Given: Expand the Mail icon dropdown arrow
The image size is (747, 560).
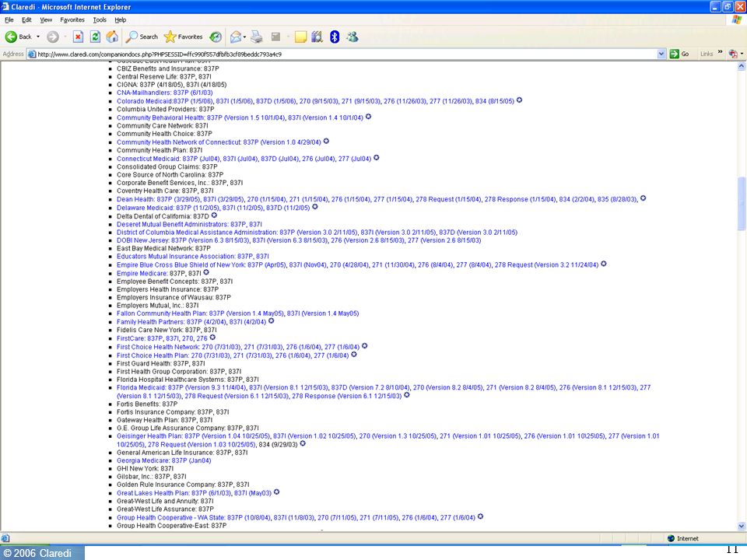Looking at the screenshot, I should (x=245, y=37).
